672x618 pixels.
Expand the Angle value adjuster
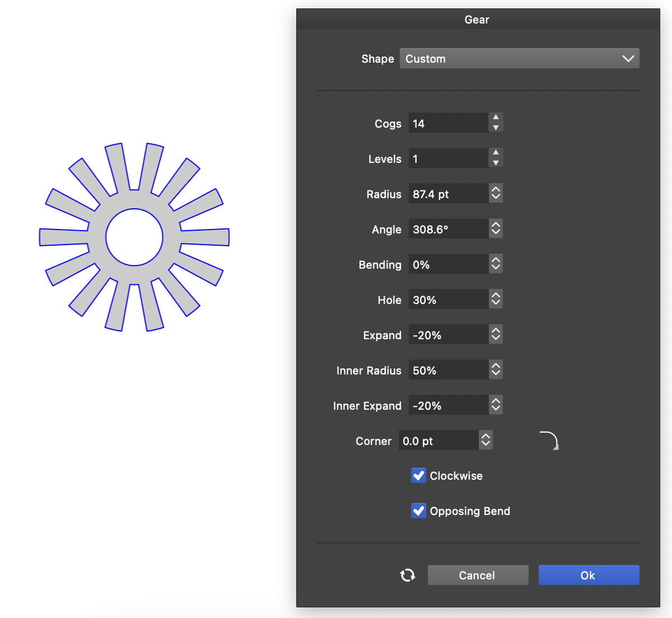[496, 229]
